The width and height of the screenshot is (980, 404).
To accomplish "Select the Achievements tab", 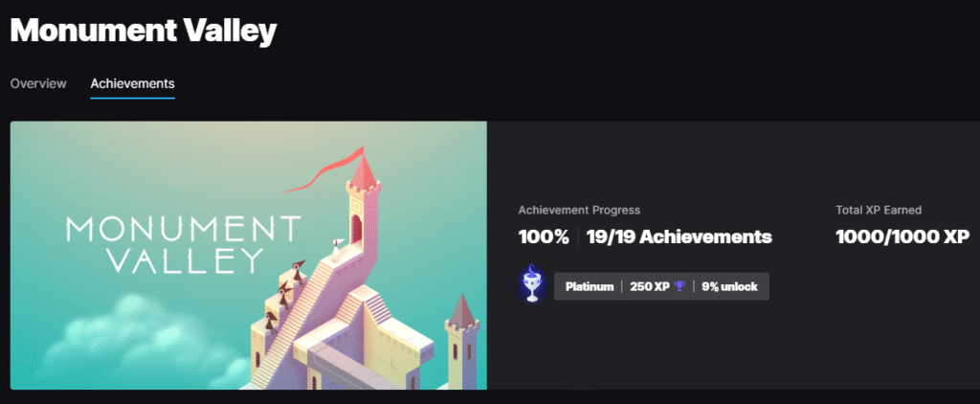I will click(x=132, y=83).
